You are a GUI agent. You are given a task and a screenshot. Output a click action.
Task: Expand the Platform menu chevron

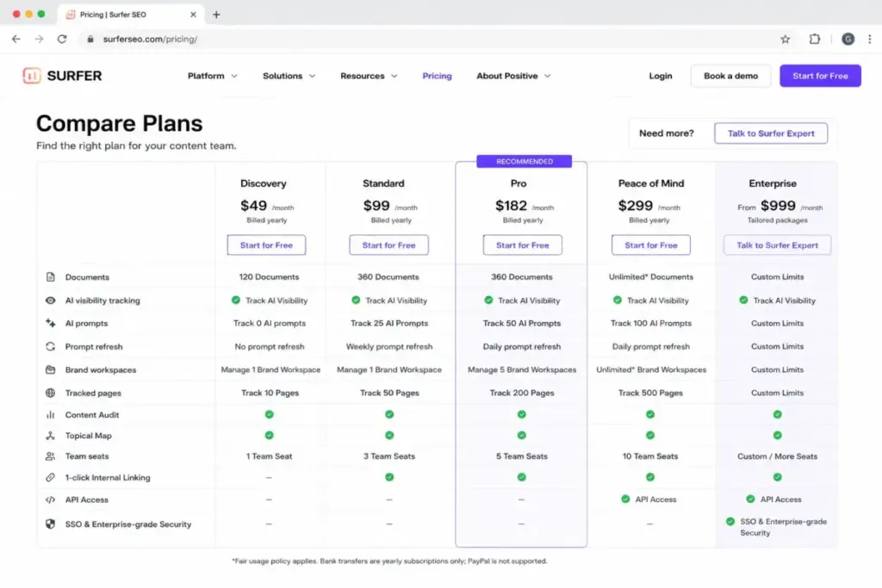click(234, 76)
